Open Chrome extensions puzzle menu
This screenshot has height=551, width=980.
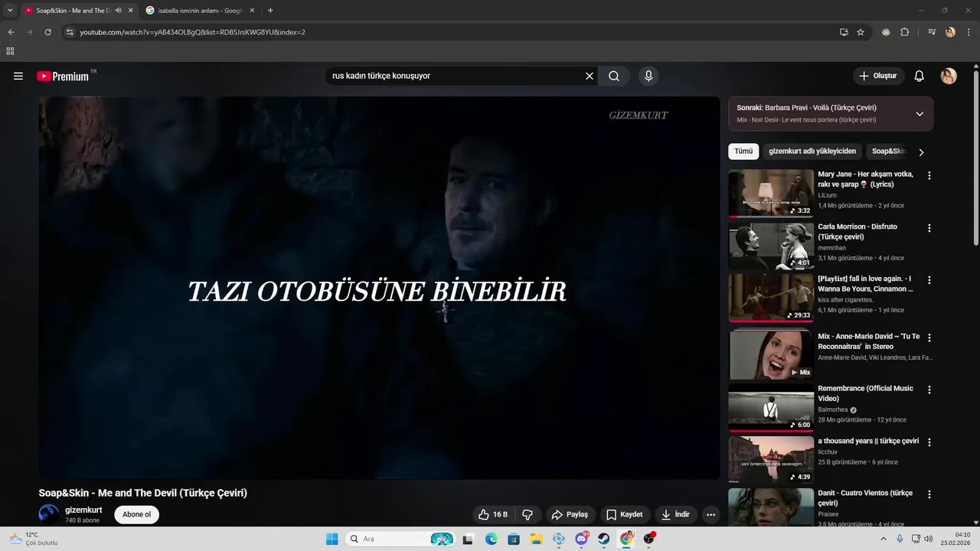[x=904, y=32]
